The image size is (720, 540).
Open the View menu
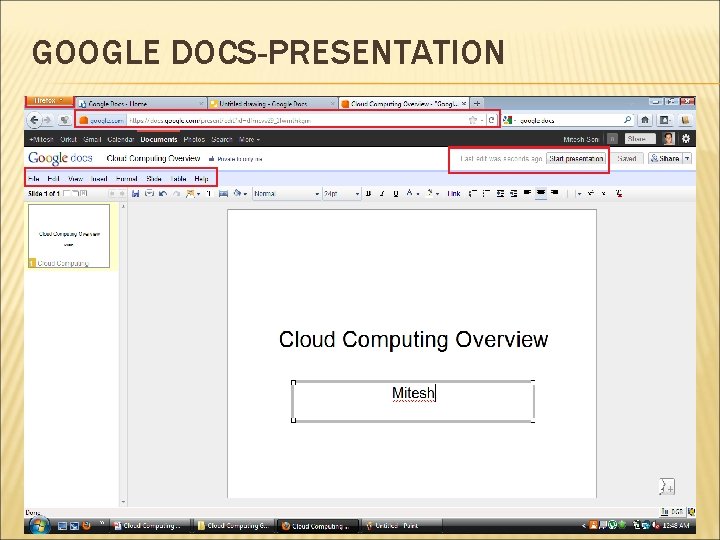(75, 179)
